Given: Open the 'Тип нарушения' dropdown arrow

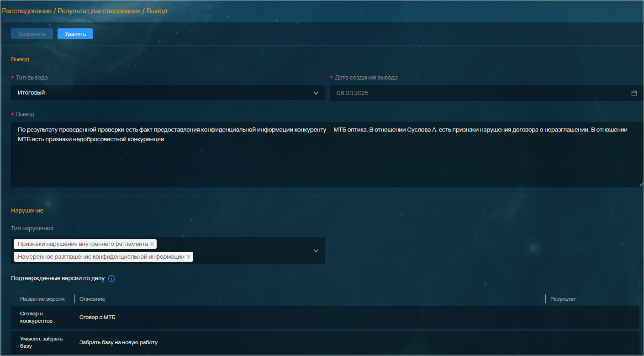Looking at the screenshot, I should coord(316,250).
